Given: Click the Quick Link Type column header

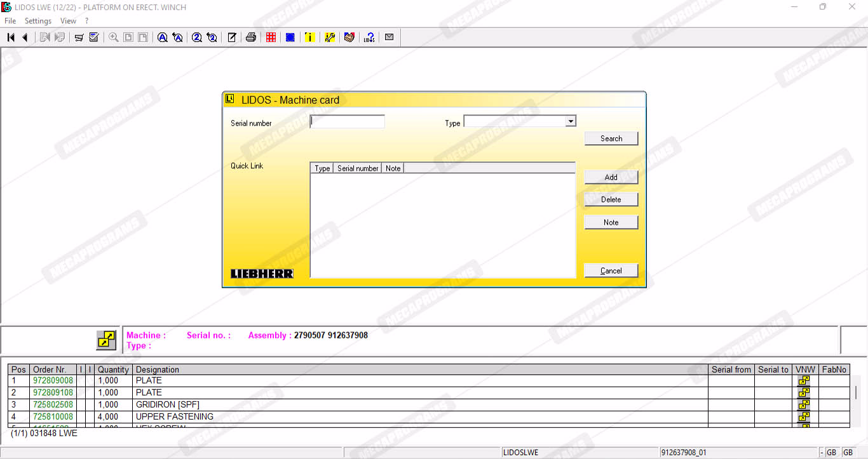Looking at the screenshot, I should [x=322, y=168].
